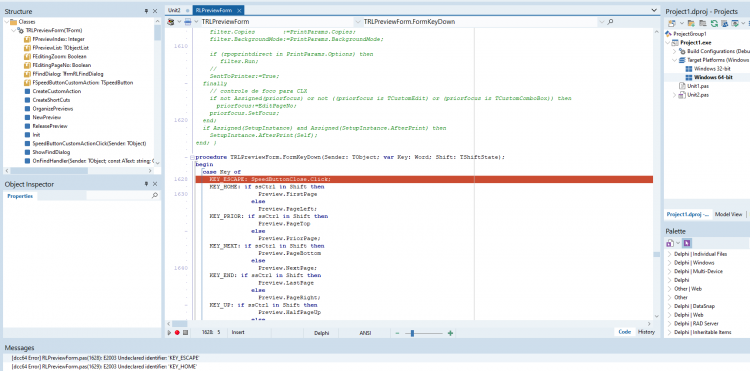Click the editor horizontal scrollbar thumb
This screenshot has height=371, width=750.
pyautogui.click(x=179, y=324)
